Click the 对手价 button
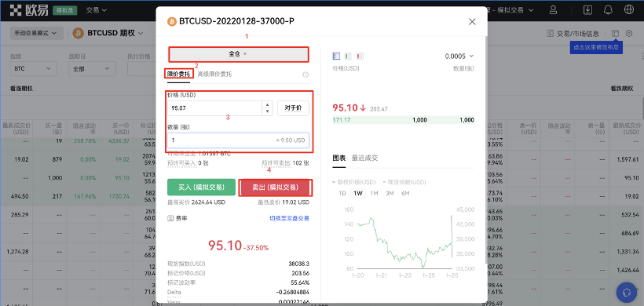The image size is (644, 306). (293, 108)
